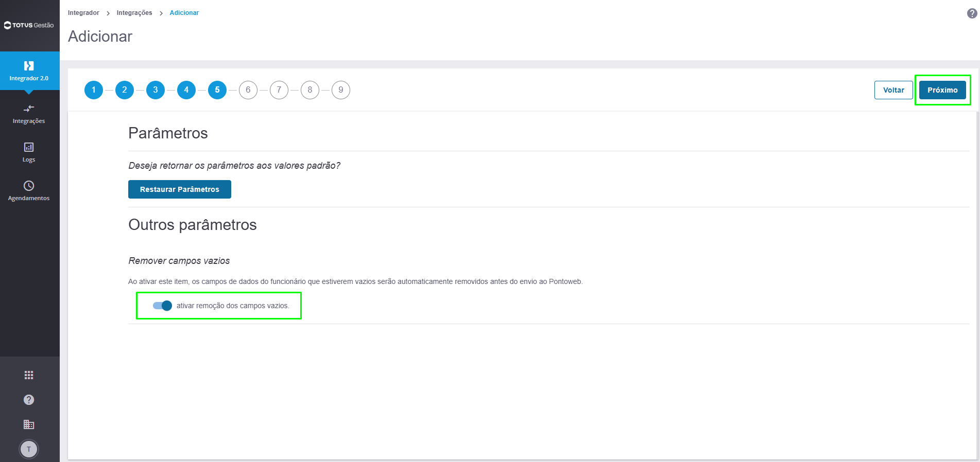Click the TOTVS Gestão logo
Viewport: 980px width, 462px height.
pos(29,25)
